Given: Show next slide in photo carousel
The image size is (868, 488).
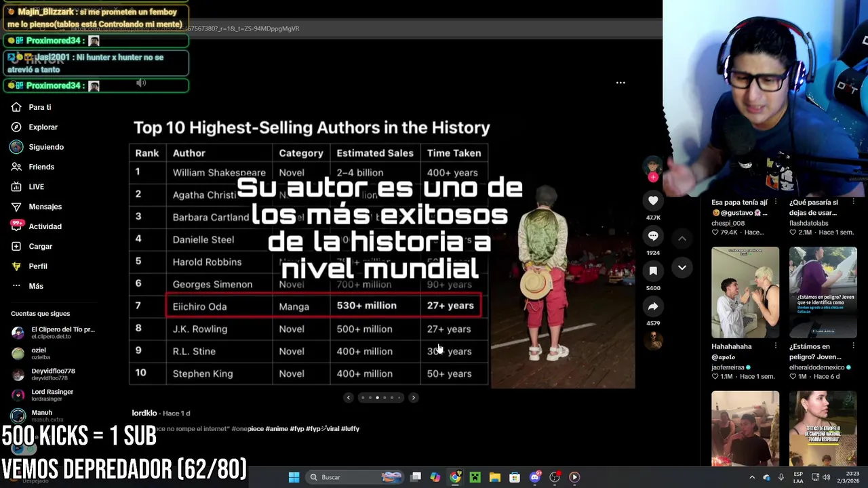Looking at the screenshot, I should point(414,398).
